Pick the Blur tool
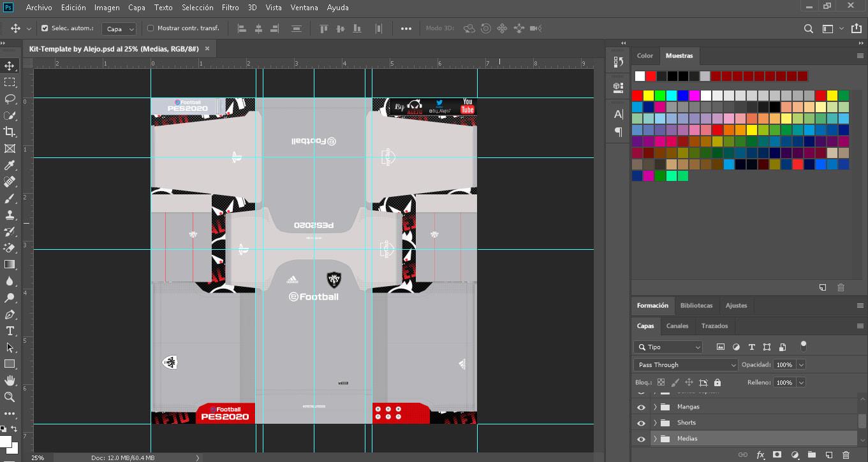Screen dimensions: 868x462 [10, 281]
